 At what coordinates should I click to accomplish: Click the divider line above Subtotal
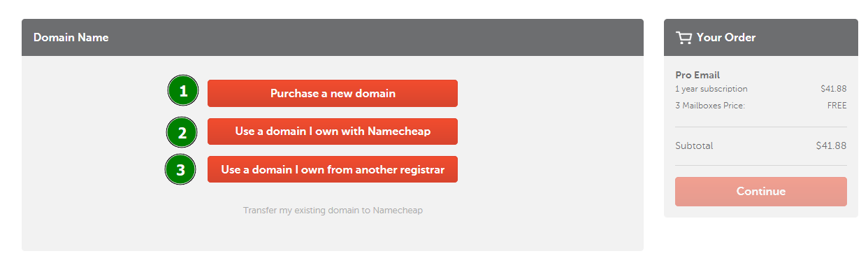tap(761, 127)
